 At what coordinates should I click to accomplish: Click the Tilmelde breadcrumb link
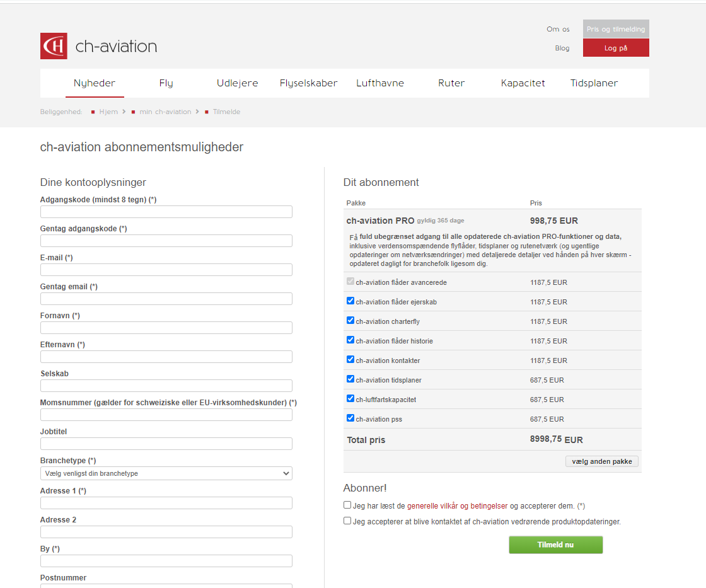[x=226, y=112]
